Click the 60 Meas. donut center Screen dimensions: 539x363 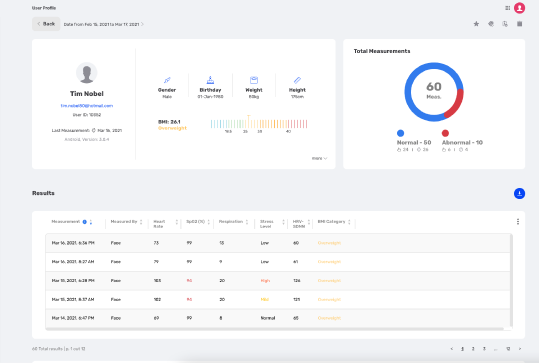coord(434,90)
